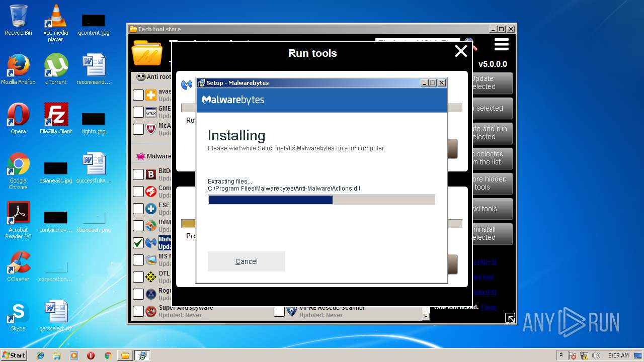Click the OTL yellow diamond icon
This screenshot has height=362, width=644.
click(x=151, y=277)
